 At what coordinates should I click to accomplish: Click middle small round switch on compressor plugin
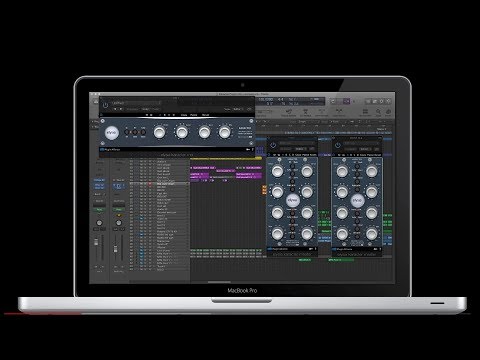click(x=135, y=132)
